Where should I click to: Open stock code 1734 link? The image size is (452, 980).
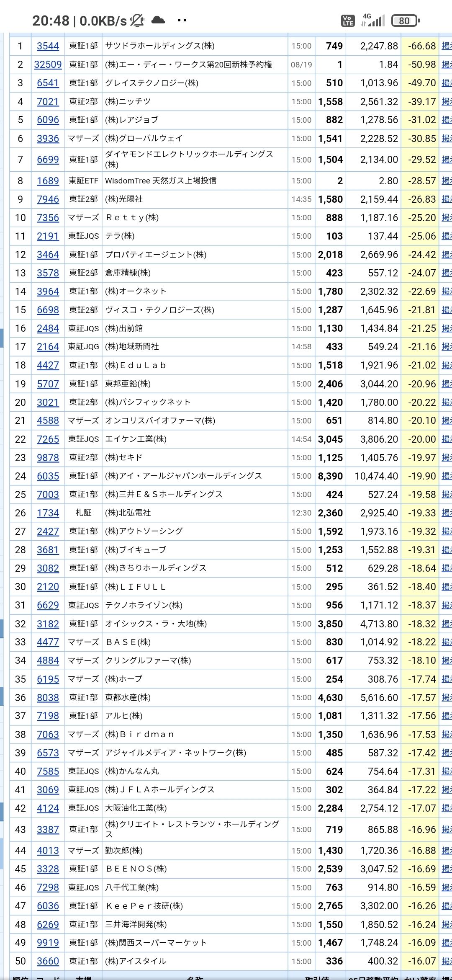[x=48, y=513]
